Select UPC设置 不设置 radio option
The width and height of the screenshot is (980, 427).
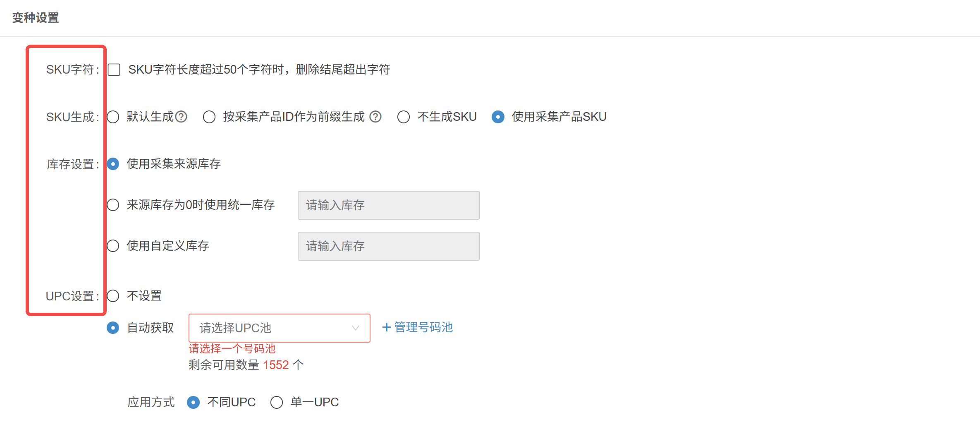113,296
